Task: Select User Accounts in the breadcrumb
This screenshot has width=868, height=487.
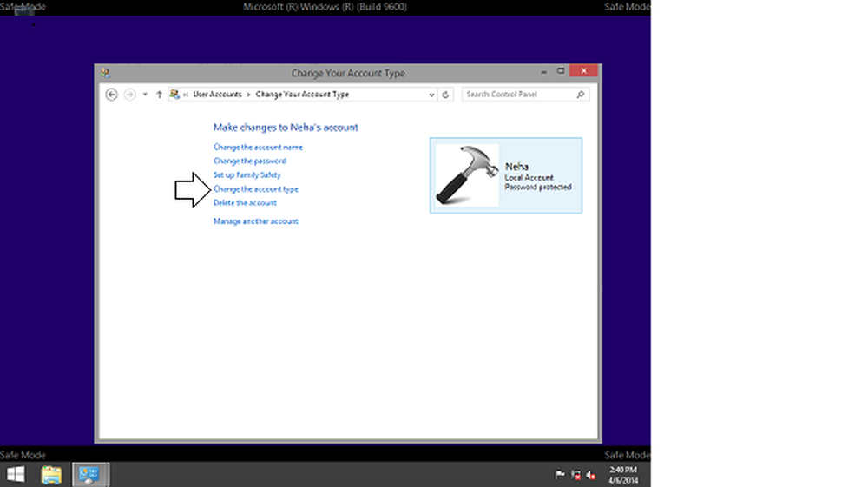Action: tap(218, 94)
